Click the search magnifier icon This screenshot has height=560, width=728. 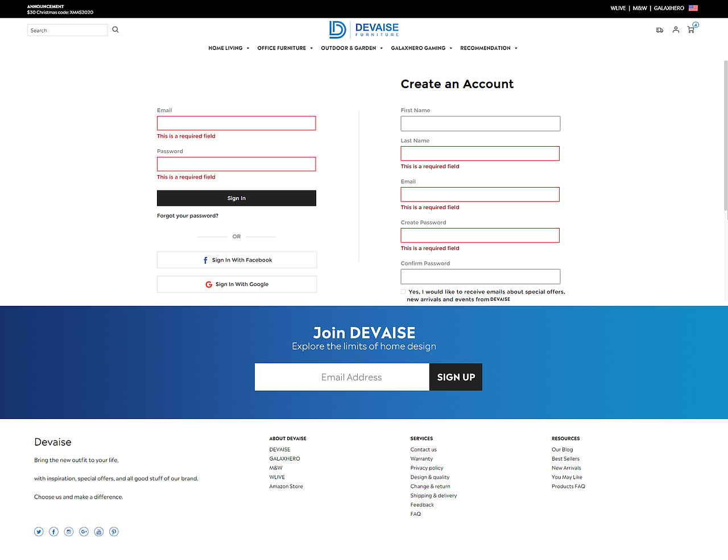coord(115,30)
